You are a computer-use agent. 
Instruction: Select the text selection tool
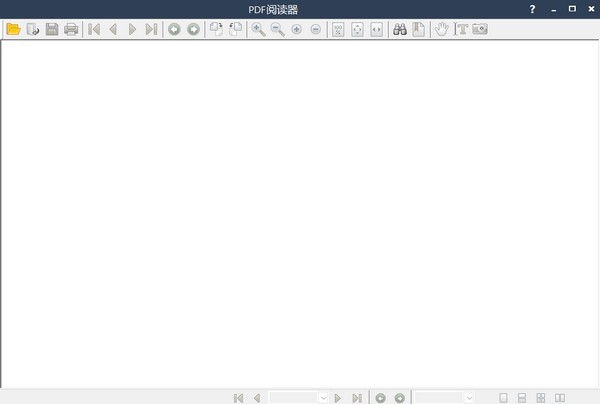(462, 29)
